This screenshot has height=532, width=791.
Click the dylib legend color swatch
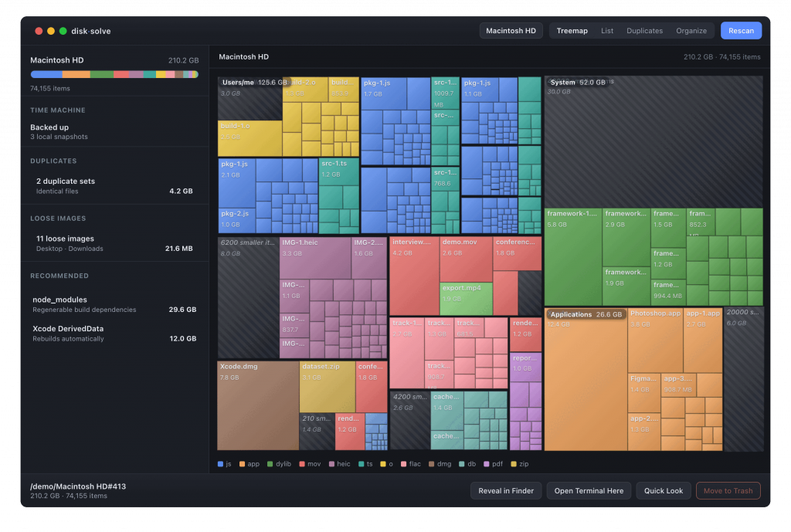270,464
